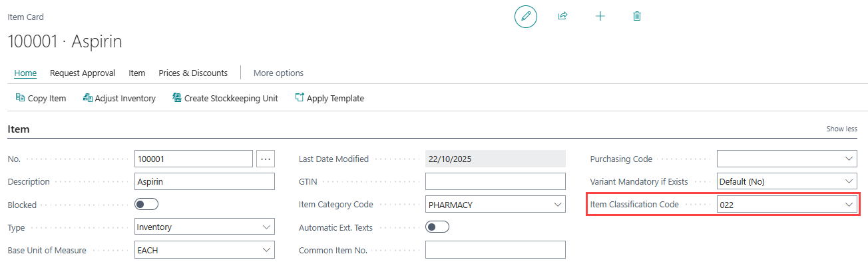868x280 pixels.
Task: Open the Type dropdown
Action: click(x=266, y=227)
